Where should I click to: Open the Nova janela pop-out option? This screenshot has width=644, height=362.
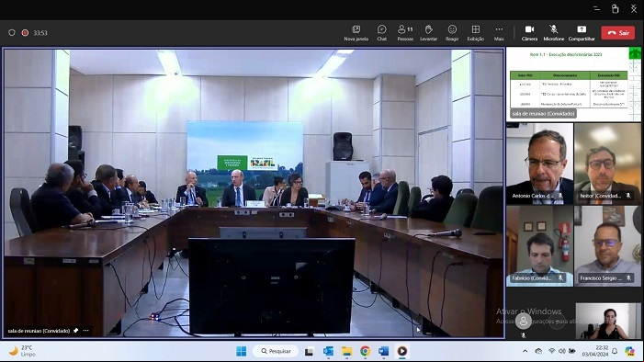pyautogui.click(x=356, y=33)
